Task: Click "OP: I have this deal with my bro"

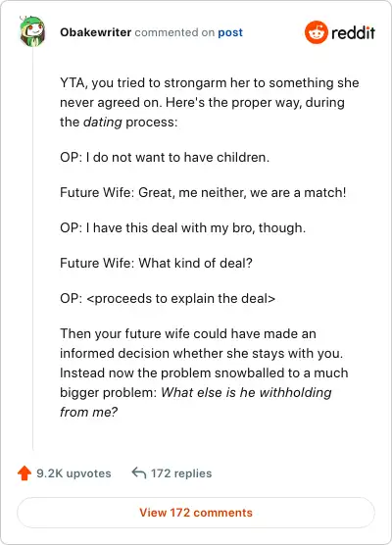Action: (x=183, y=228)
